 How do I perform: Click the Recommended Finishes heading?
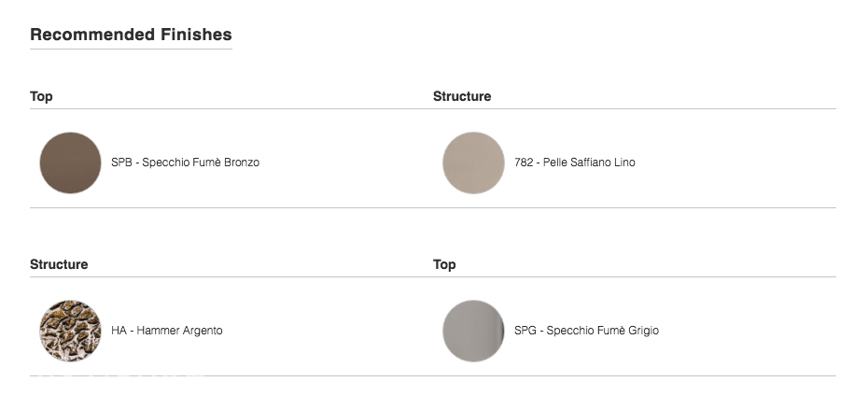(x=131, y=35)
